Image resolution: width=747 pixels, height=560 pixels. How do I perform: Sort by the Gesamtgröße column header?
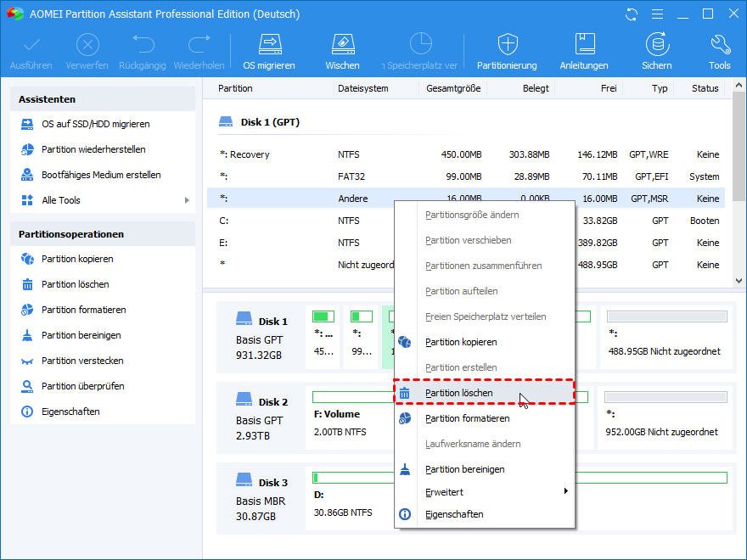click(453, 88)
